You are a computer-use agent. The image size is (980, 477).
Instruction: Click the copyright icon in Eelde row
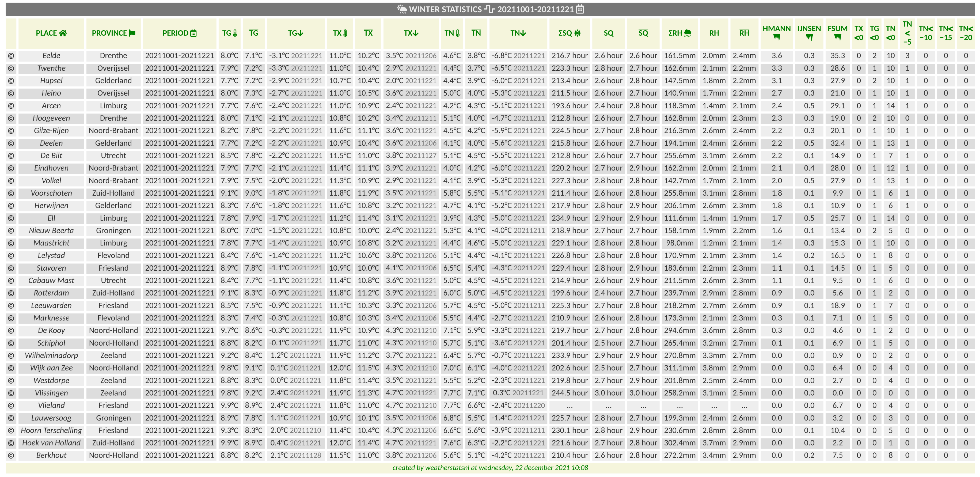pos(11,55)
